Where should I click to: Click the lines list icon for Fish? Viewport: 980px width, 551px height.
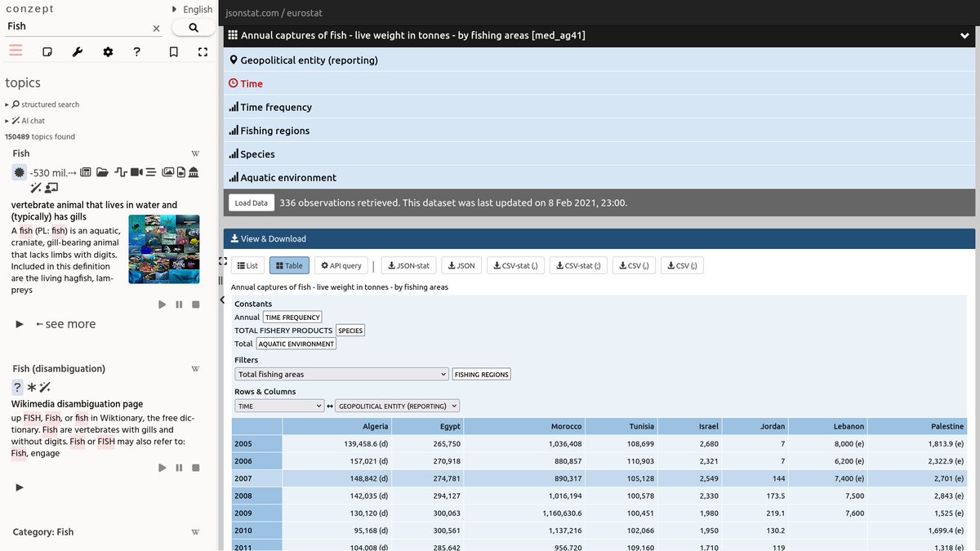(151, 172)
